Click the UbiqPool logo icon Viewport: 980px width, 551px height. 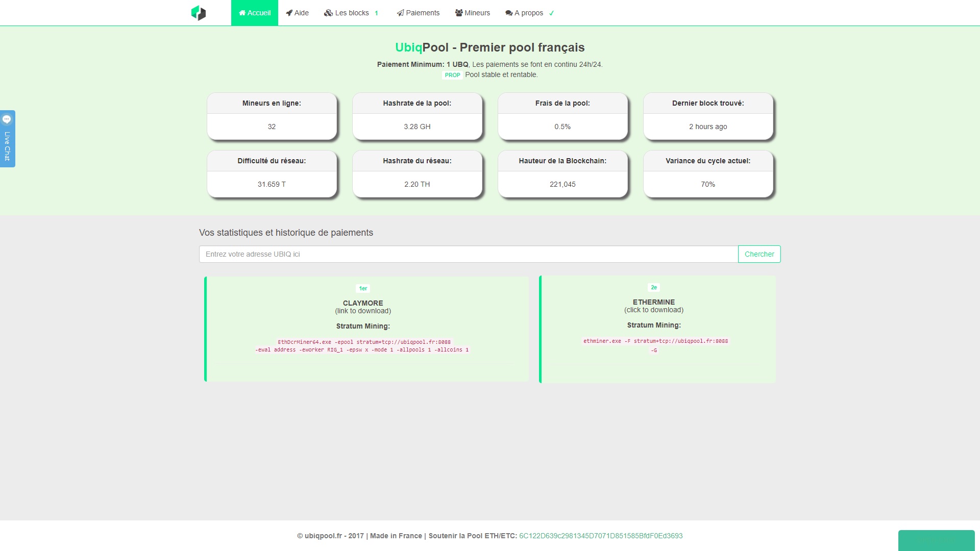pos(199,13)
